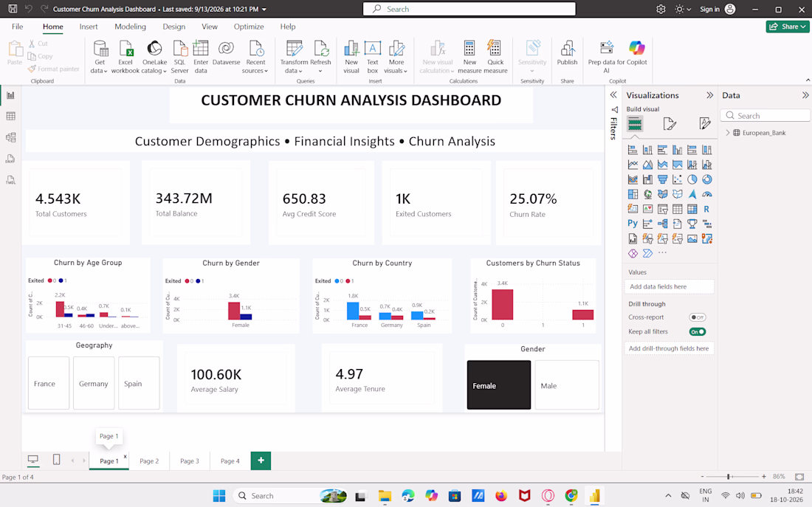Select the Line chart visual
This screenshot has width=812, height=507.
coord(633,165)
